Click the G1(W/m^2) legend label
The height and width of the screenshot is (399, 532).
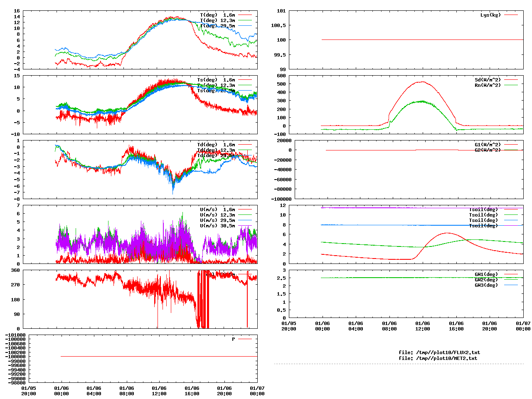tap(488, 145)
